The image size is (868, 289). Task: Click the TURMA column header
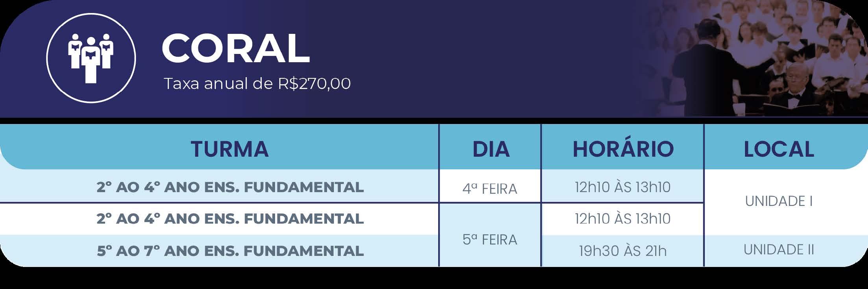[x=230, y=149]
